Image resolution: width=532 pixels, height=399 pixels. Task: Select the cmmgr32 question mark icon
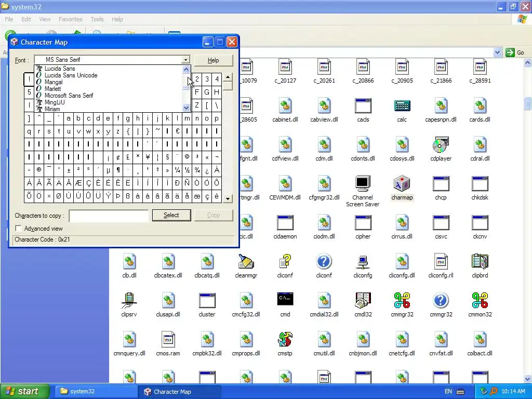441,301
